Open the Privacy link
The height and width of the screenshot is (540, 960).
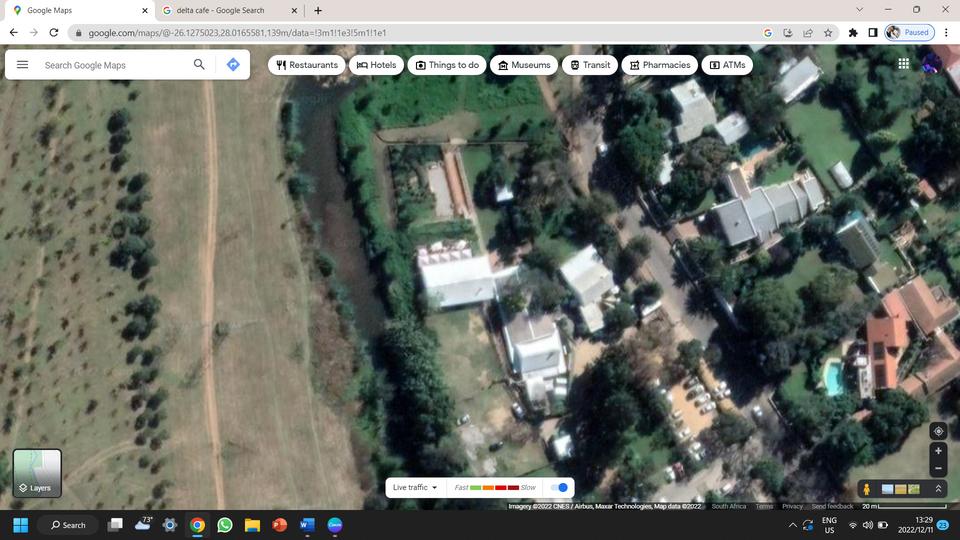point(792,506)
